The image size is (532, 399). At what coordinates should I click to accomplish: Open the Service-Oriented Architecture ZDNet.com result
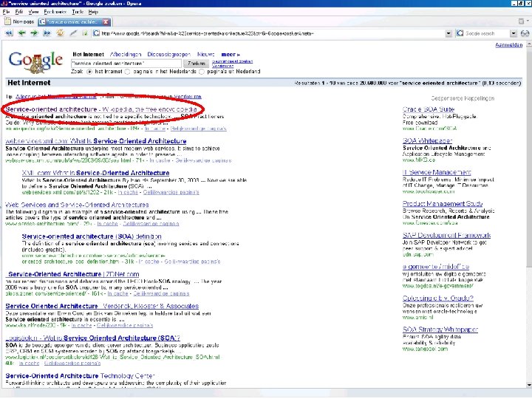coord(73,274)
